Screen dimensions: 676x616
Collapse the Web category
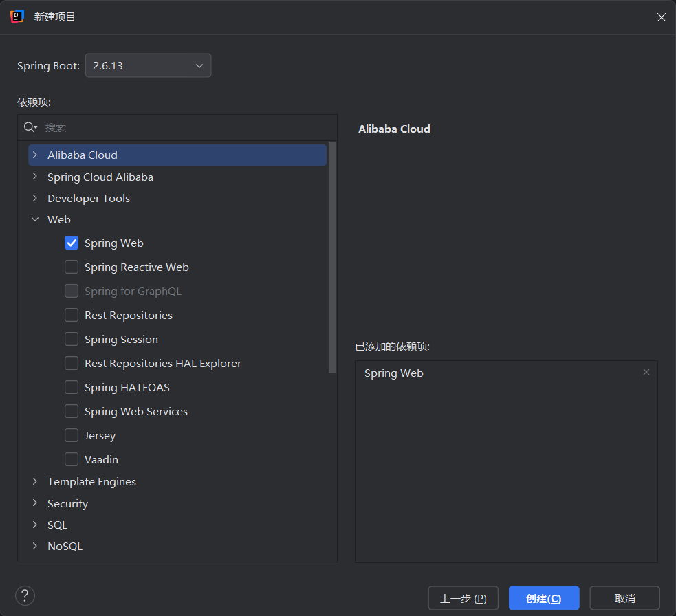coord(35,219)
